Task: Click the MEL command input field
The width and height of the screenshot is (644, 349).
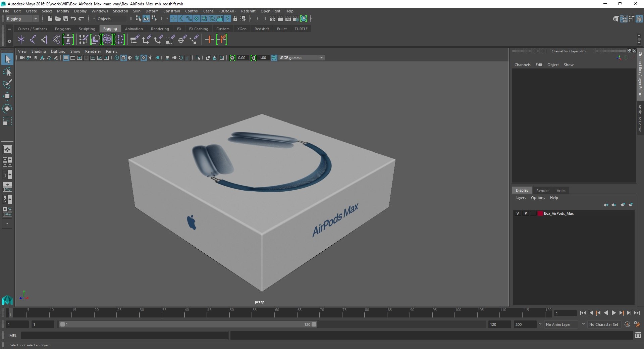Action: click(x=124, y=335)
